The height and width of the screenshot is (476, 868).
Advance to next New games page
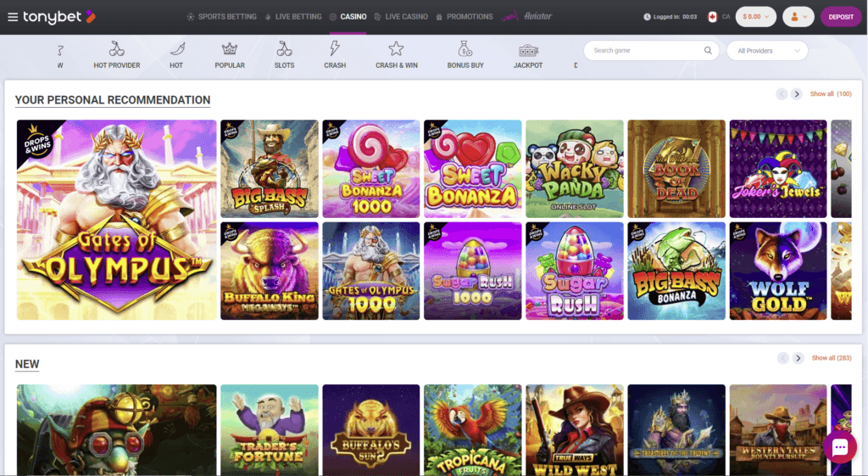click(x=798, y=358)
